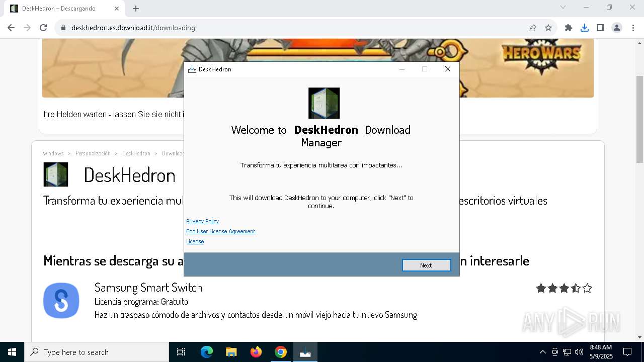This screenshot has height=362, width=644.
Task: Click the Windows breadcrumb link
Action: pos(53,153)
